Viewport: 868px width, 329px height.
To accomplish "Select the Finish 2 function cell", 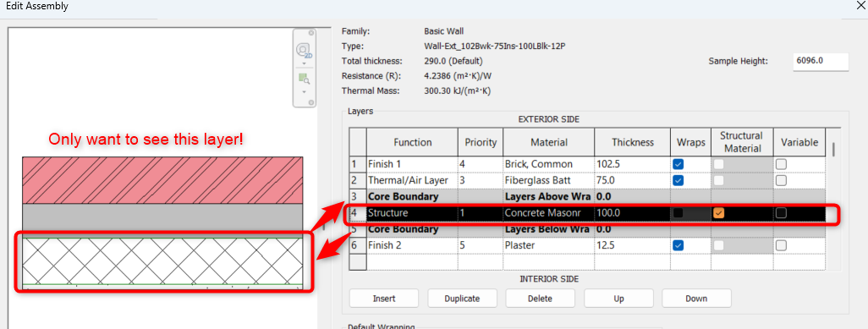I will pos(412,245).
